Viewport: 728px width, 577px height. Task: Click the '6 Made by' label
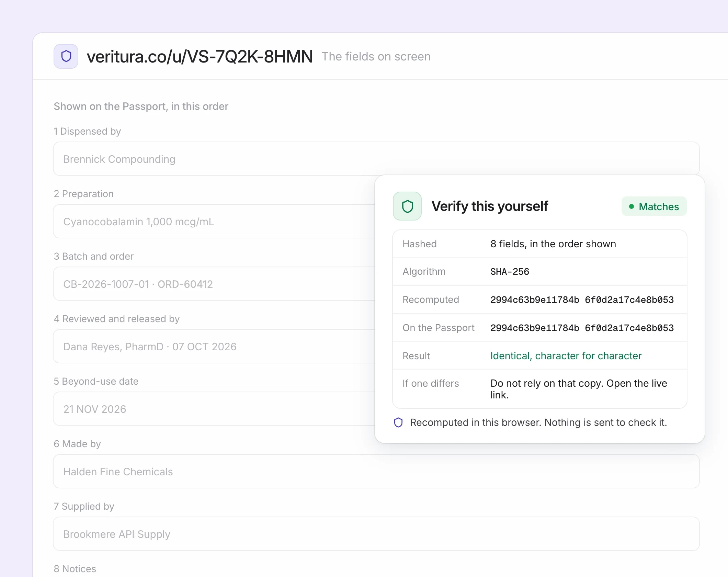pos(77,444)
